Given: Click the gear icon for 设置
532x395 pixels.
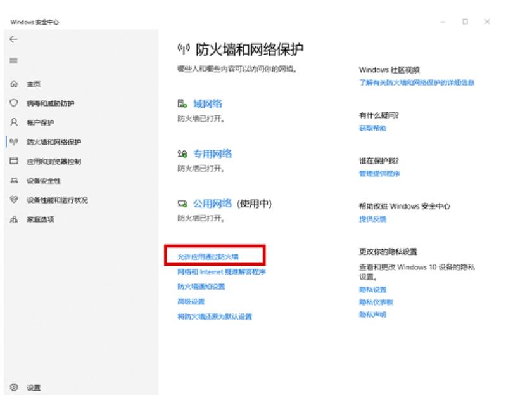Looking at the screenshot, I should [x=13, y=387].
